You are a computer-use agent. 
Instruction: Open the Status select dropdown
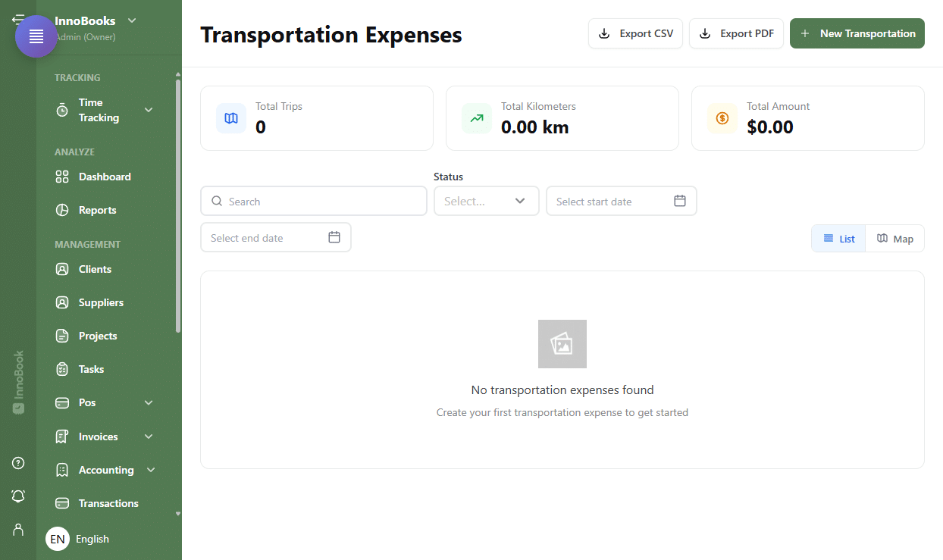[x=487, y=201]
